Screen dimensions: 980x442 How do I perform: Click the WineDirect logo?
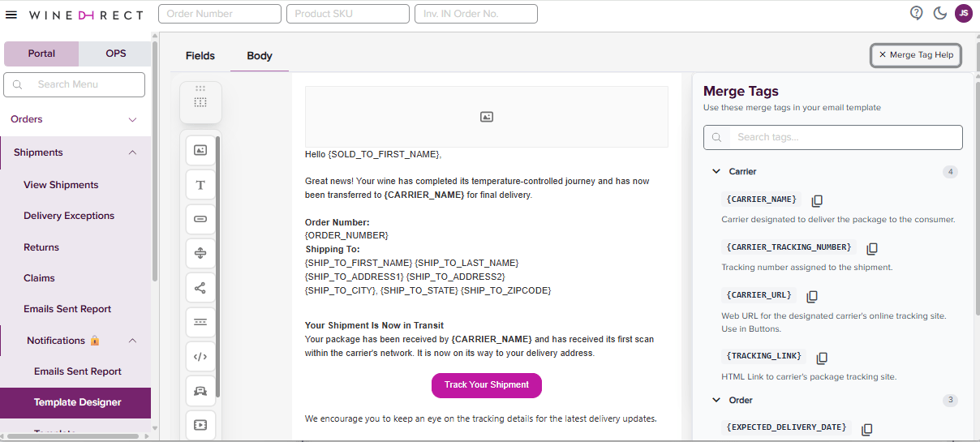(x=85, y=15)
